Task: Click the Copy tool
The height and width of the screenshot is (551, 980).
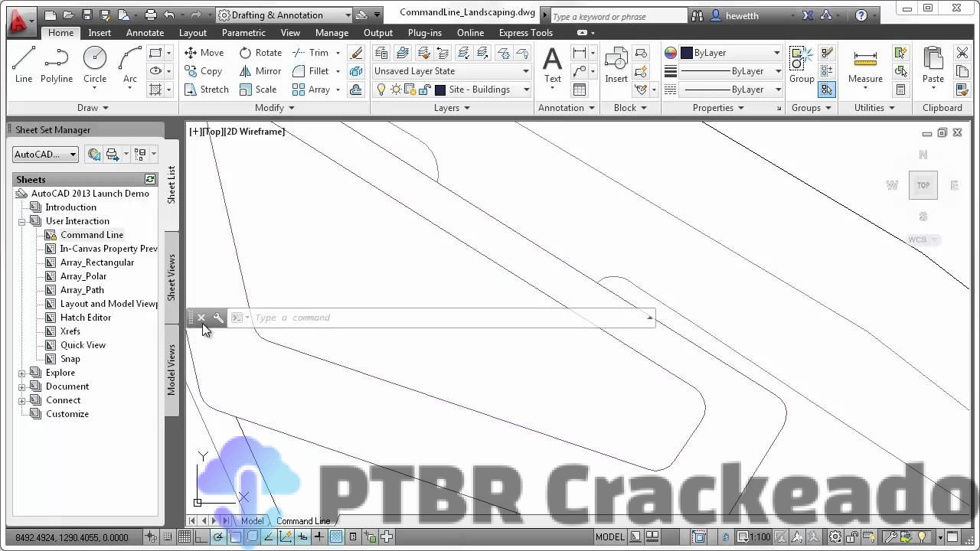Action: (203, 71)
